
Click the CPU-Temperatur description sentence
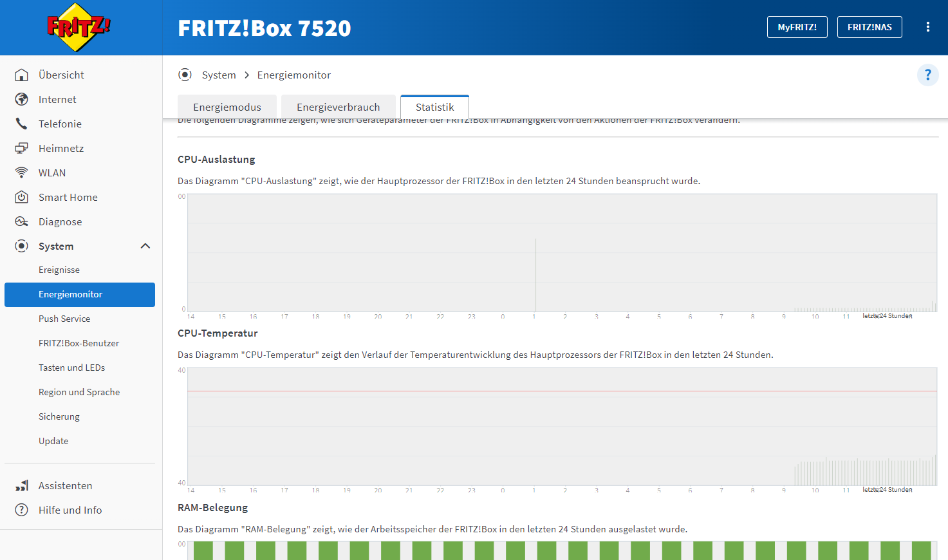(476, 355)
